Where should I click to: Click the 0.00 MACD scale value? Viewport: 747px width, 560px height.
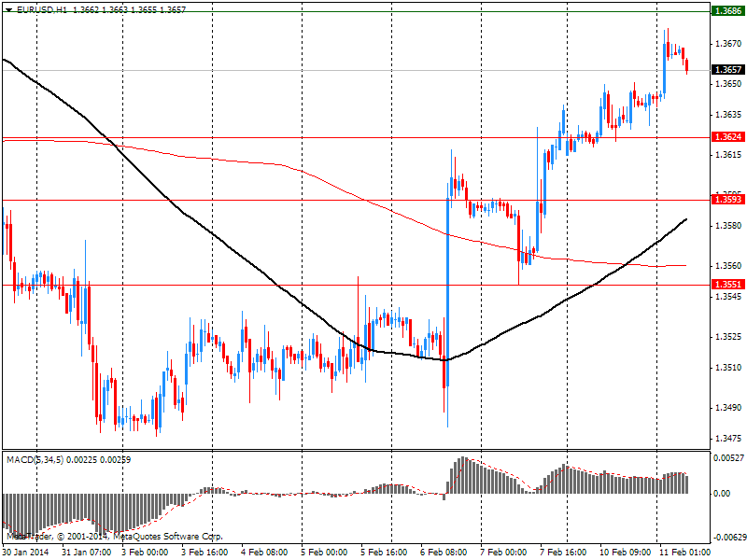722,494
